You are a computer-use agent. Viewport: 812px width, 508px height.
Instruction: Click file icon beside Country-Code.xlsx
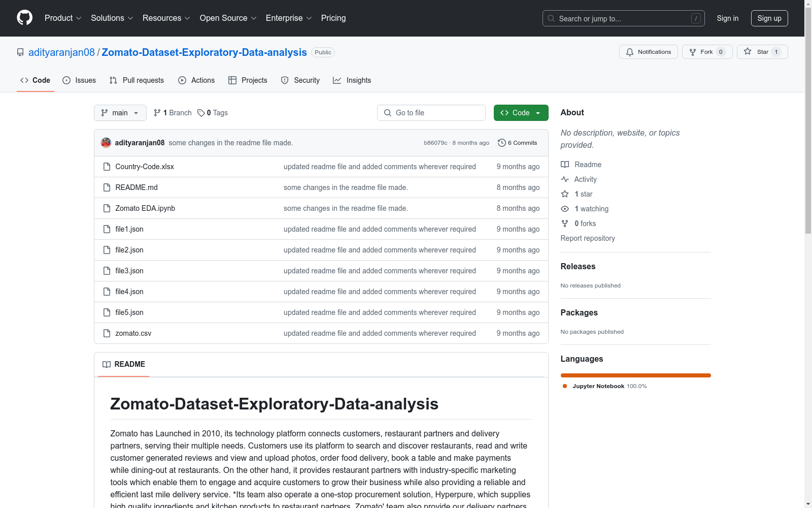click(107, 167)
